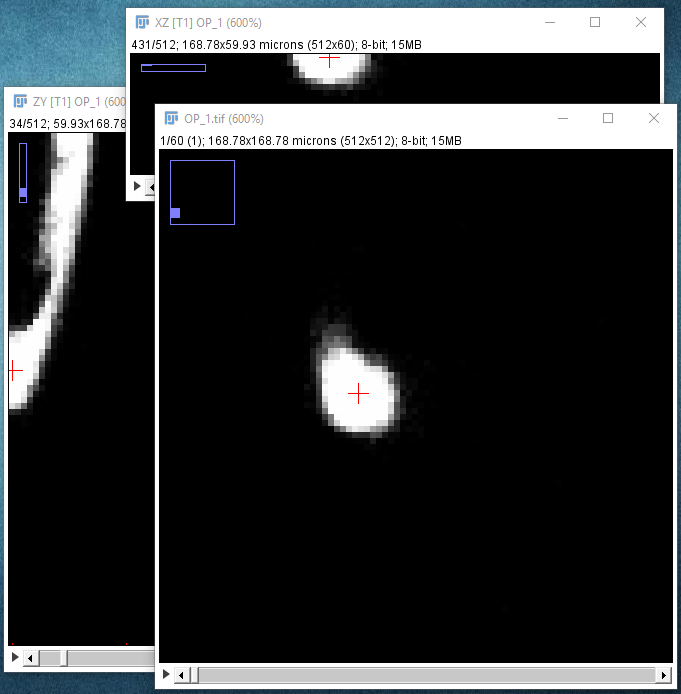Image resolution: width=681 pixels, height=694 pixels.
Task: Click the ImageJ icon in OP_1.tif title bar
Action: pyautogui.click(x=171, y=118)
